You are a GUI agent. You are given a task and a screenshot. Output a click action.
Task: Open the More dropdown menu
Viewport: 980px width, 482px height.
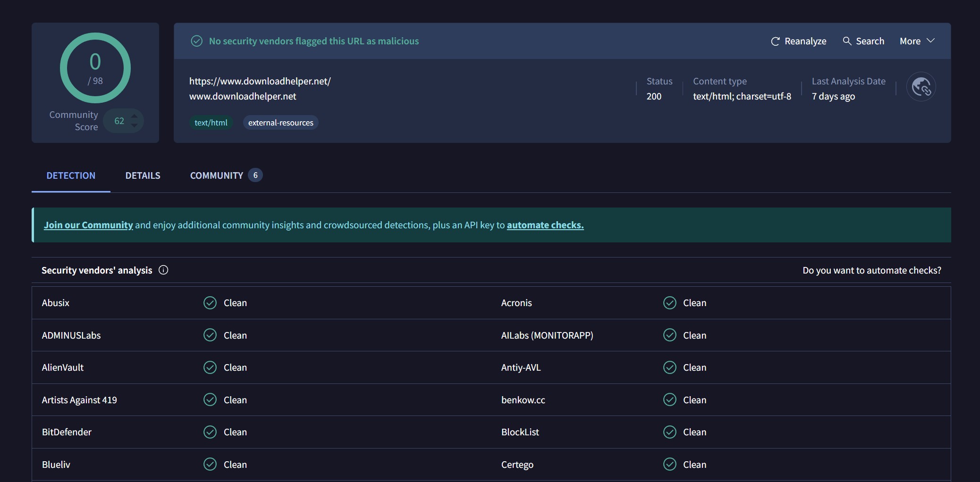(917, 41)
